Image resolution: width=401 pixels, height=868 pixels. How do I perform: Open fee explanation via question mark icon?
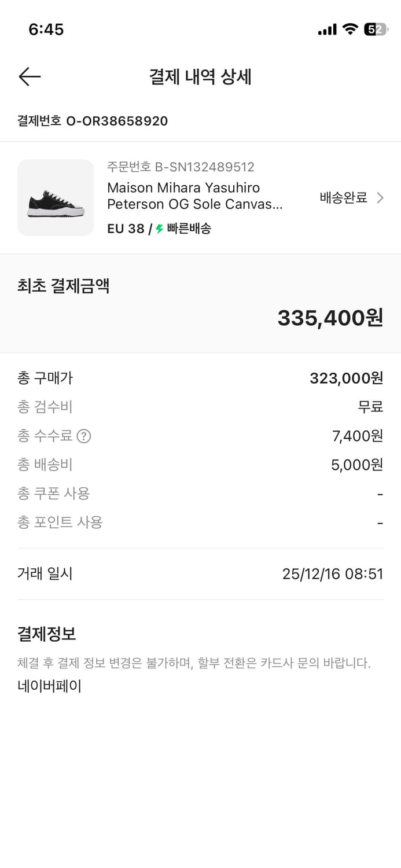(x=83, y=436)
